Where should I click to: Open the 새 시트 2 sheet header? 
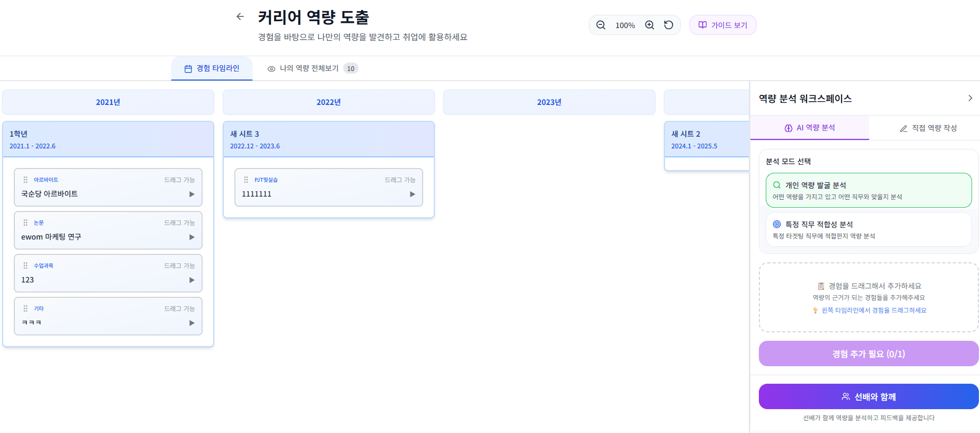click(707, 139)
